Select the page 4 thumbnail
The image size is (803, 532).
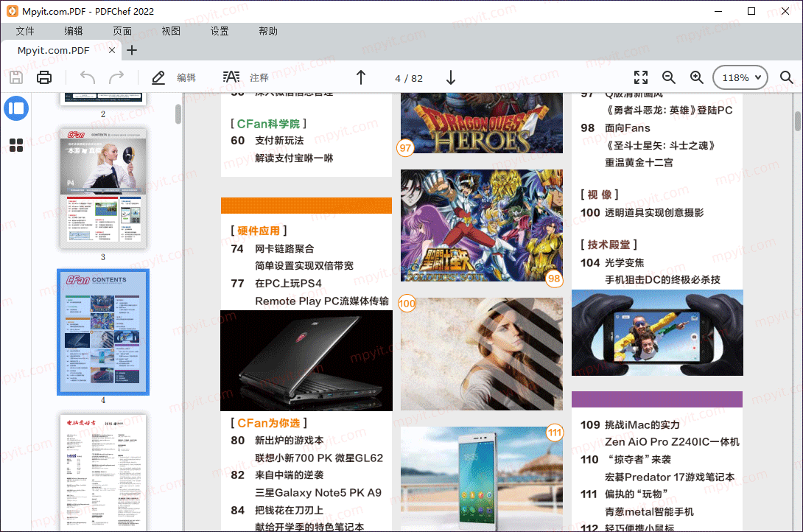(x=103, y=332)
